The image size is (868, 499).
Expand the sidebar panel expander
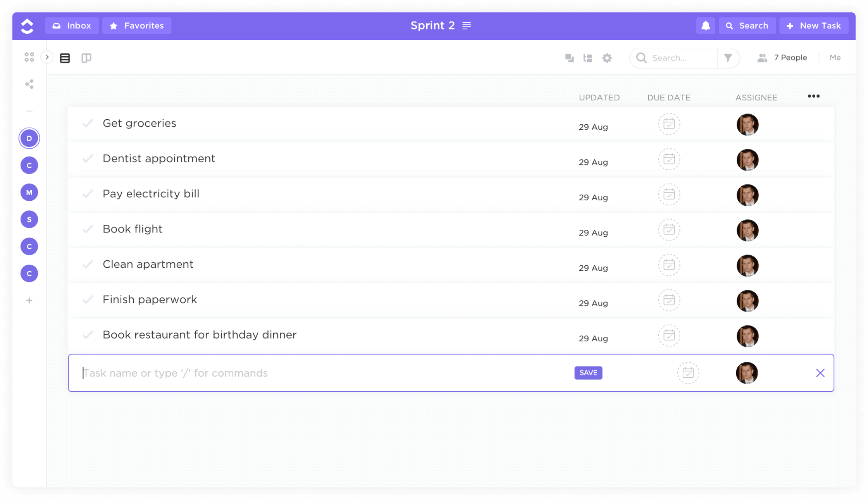pos(46,57)
